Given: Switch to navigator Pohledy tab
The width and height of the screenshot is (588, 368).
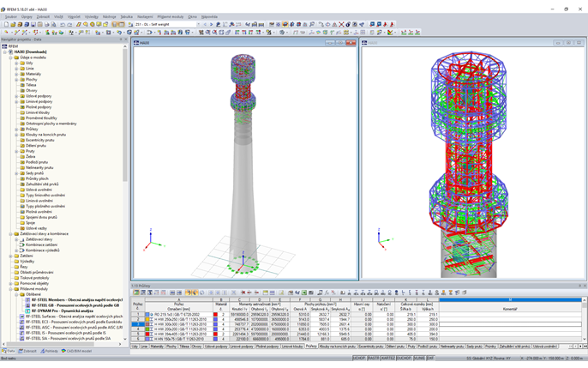Looking at the screenshot, I should pyautogui.click(x=50, y=351).
